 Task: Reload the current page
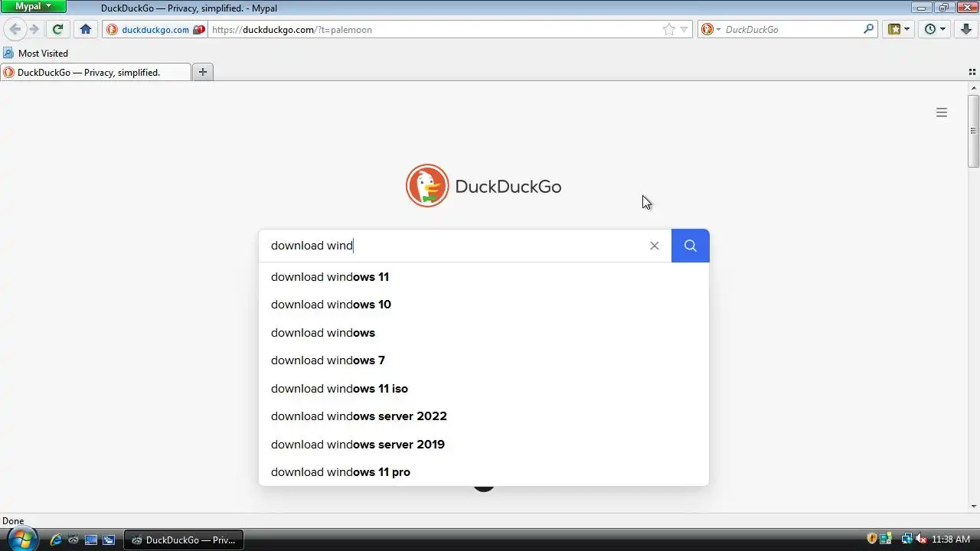[x=57, y=29]
